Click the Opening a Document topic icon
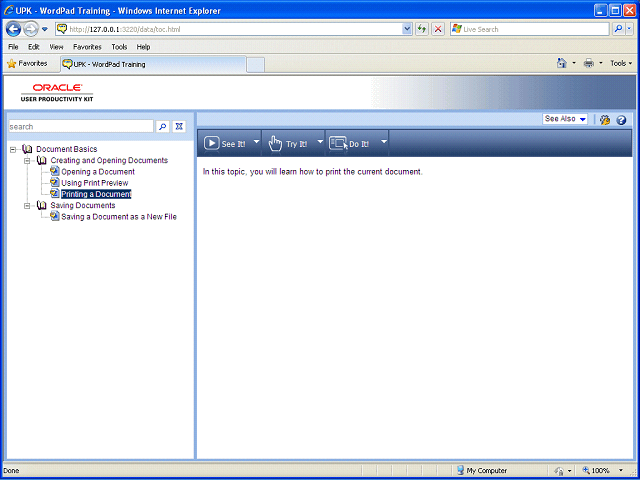 55,171
